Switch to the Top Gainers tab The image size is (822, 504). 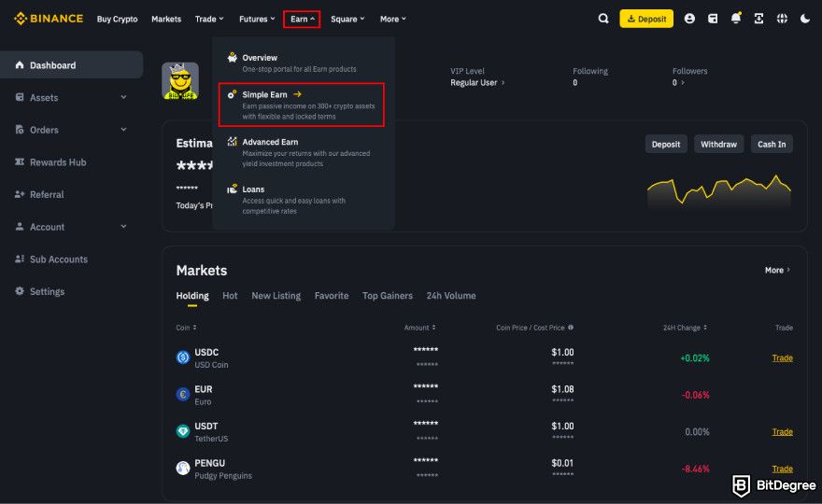(x=388, y=296)
